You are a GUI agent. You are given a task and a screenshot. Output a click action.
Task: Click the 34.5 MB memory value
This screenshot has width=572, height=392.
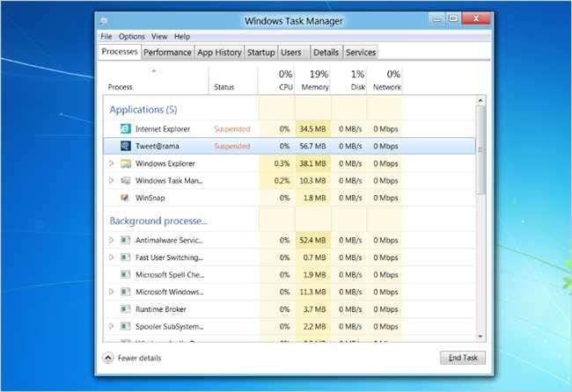tap(312, 129)
